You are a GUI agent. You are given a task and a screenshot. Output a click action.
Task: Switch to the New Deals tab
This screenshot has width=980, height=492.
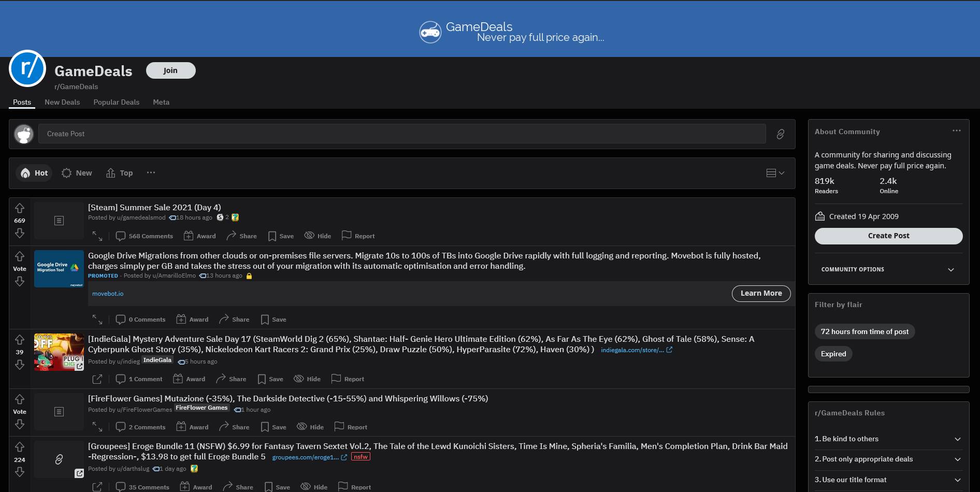click(x=62, y=103)
